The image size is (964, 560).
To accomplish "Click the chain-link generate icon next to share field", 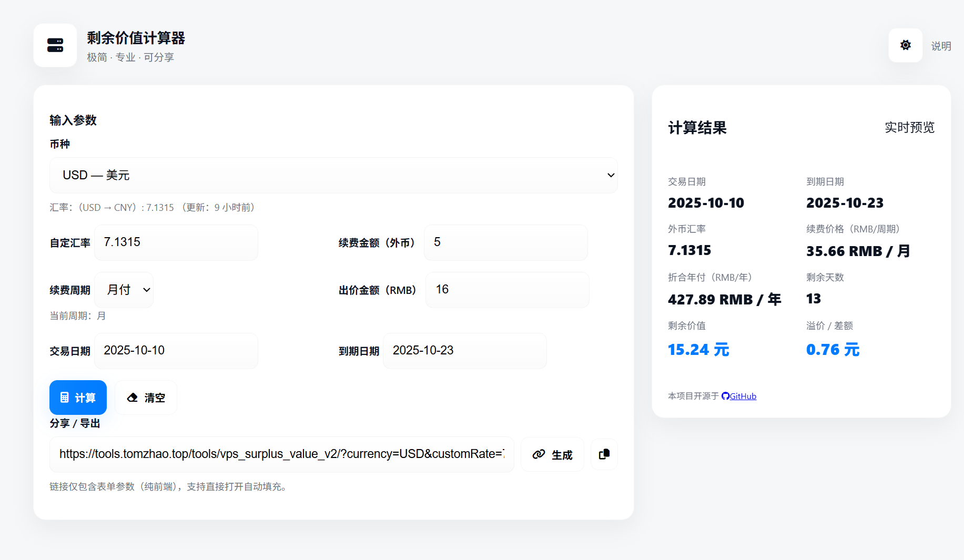I will 539,454.
